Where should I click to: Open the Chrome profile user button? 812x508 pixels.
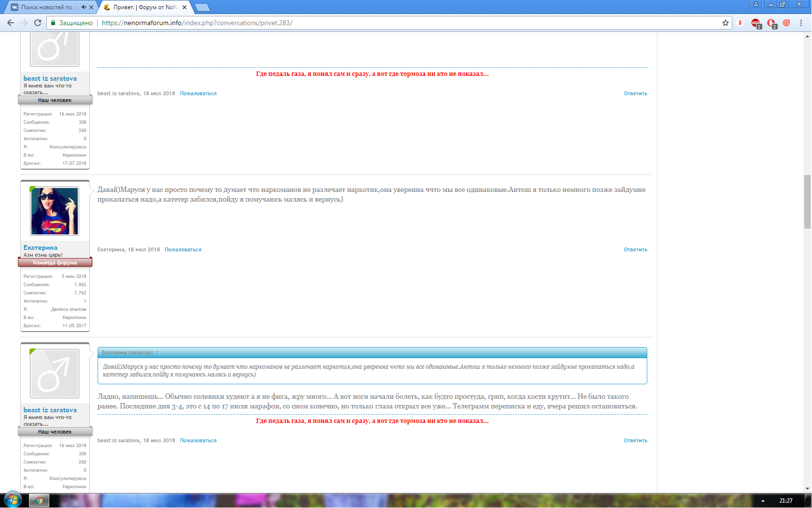pyautogui.click(x=755, y=4)
